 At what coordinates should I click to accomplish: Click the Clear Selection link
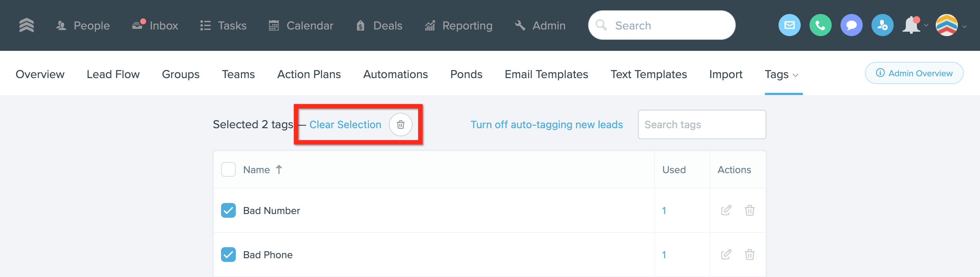coord(345,125)
